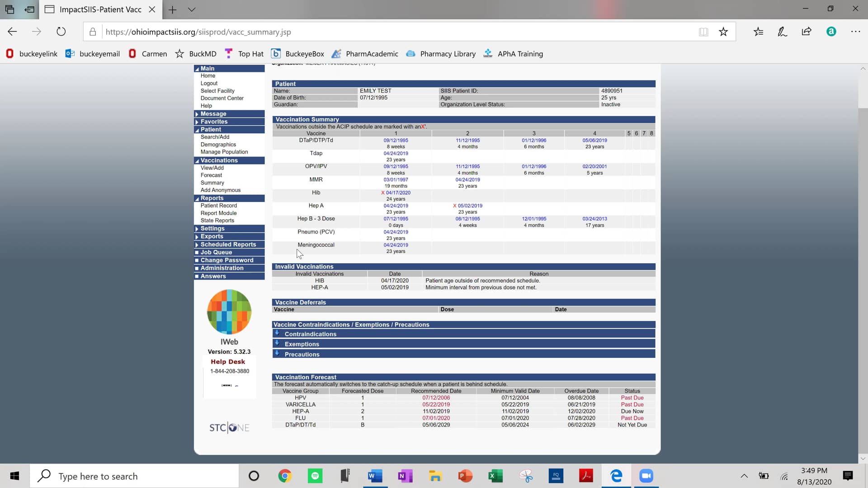
Task: Open Patient Record under Reports
Action: (218, 206)
